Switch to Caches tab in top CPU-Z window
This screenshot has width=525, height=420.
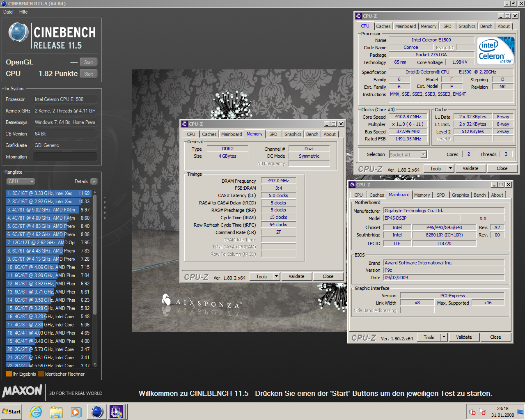point(383,26)
